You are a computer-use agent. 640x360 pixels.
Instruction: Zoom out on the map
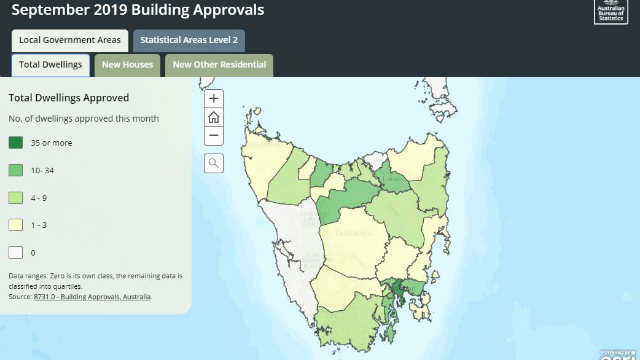tap(213, 136)
